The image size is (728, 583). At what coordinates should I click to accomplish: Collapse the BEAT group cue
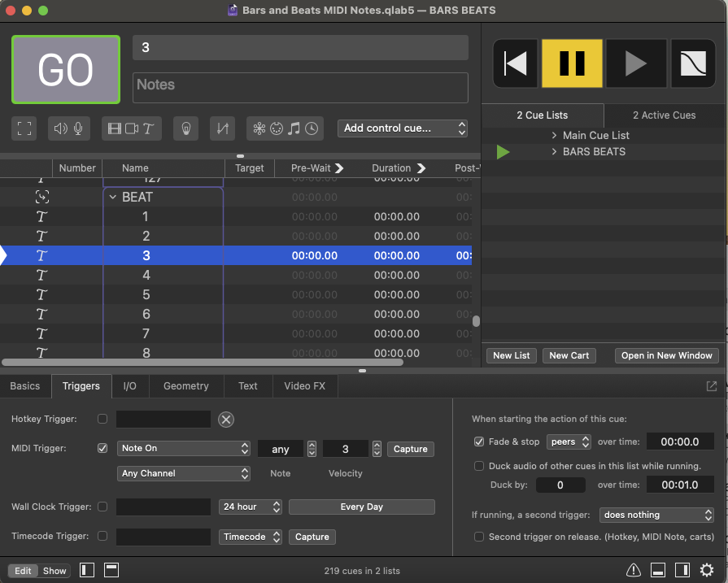point(112,197)
